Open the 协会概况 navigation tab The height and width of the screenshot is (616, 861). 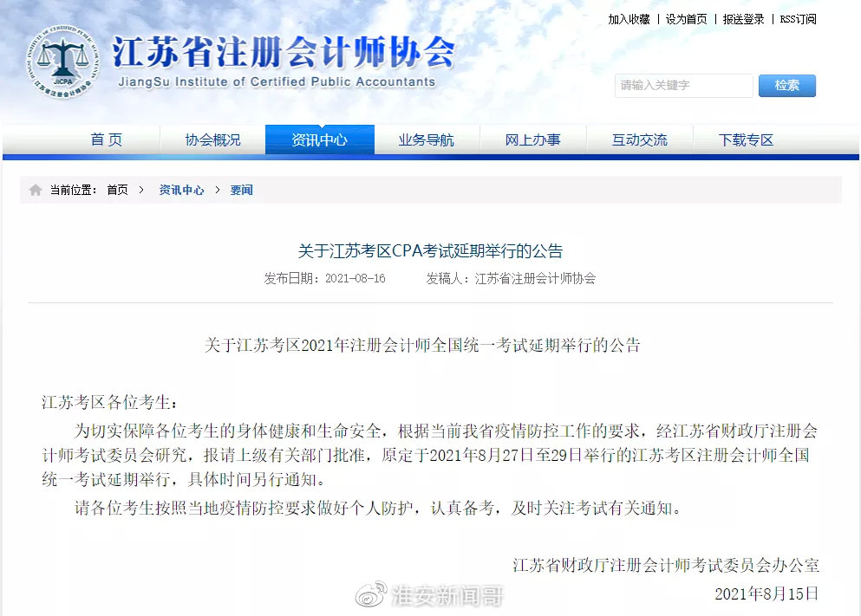(x=212, y=139)
